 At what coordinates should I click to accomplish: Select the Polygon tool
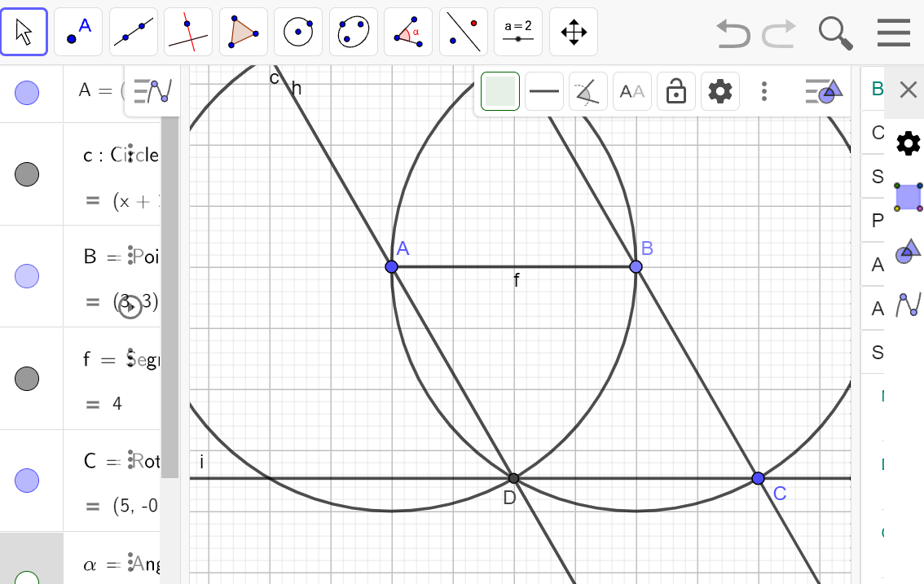pyautogui.click(x=244, y=32)
